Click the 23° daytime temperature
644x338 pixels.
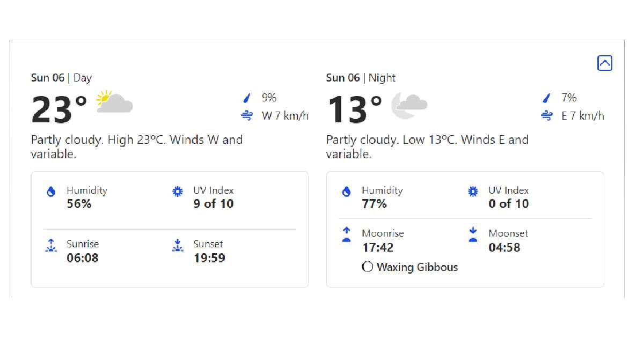click(x=59, y=109)
